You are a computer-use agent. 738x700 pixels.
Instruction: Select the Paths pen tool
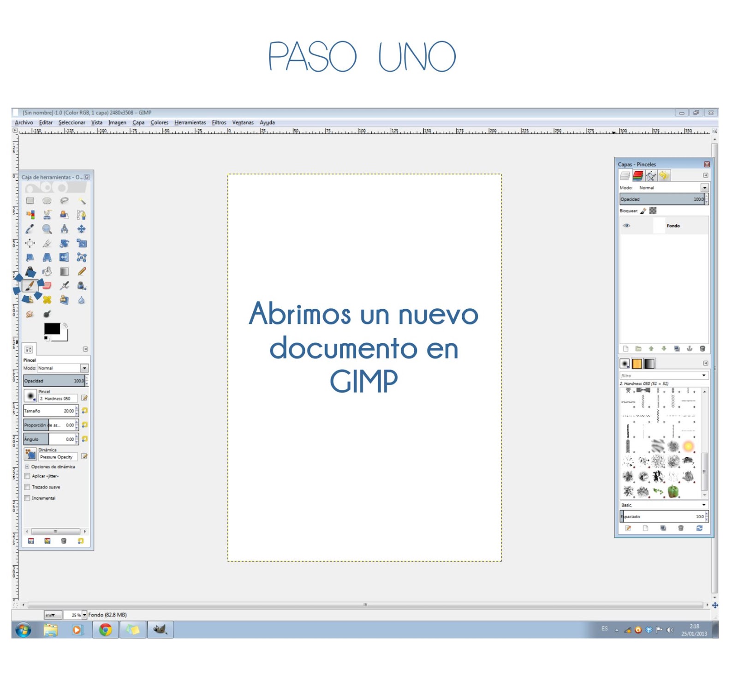pyautogui.click(x=82, y=215)
